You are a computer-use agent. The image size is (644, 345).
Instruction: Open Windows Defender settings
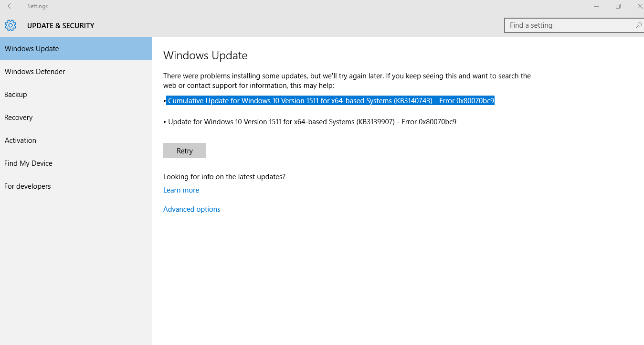(x=76, y=71)
